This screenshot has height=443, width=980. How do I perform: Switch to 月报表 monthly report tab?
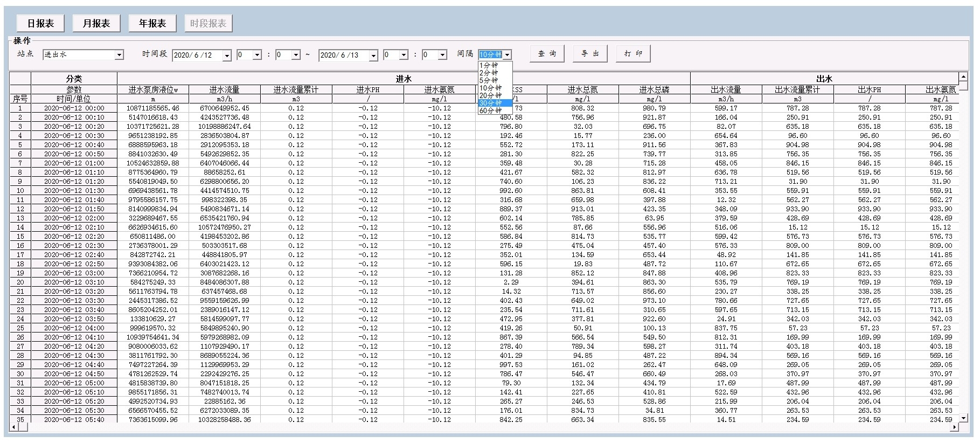point(96,23)
